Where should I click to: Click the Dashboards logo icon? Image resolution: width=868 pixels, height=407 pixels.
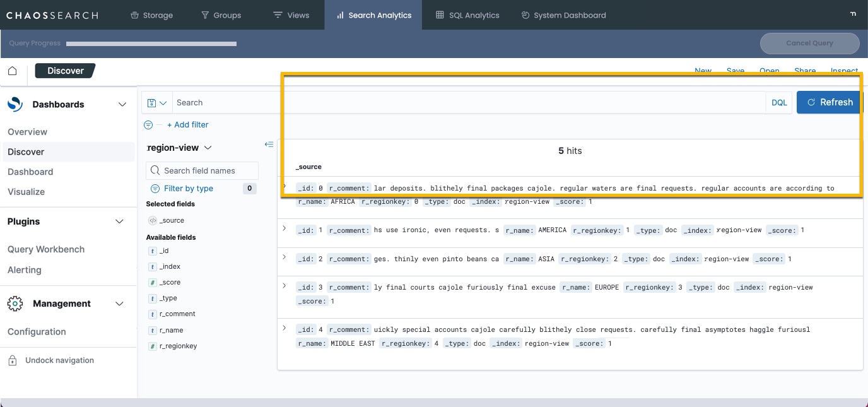tap(15, 104)
